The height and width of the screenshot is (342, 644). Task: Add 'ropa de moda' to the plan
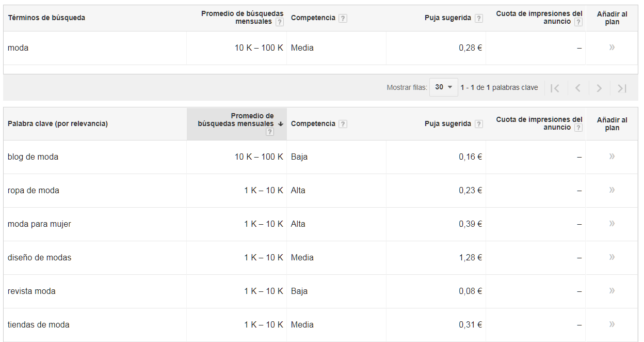click(x=611, y=190)
